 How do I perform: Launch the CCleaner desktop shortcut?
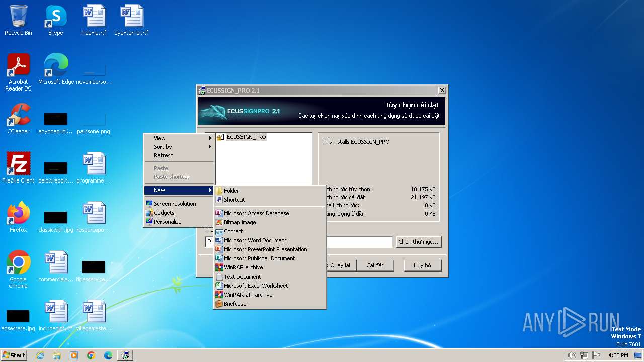(x=18, y=119)
